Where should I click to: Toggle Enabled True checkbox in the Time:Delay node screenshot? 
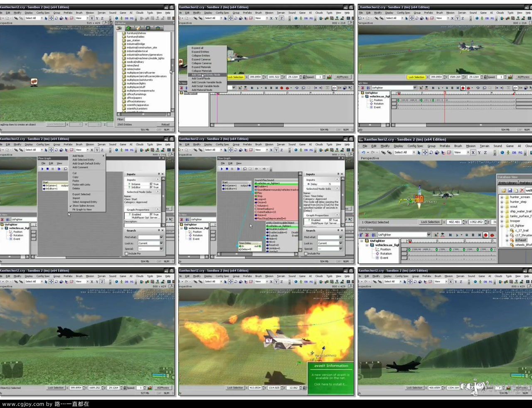[x=331, y=220]
